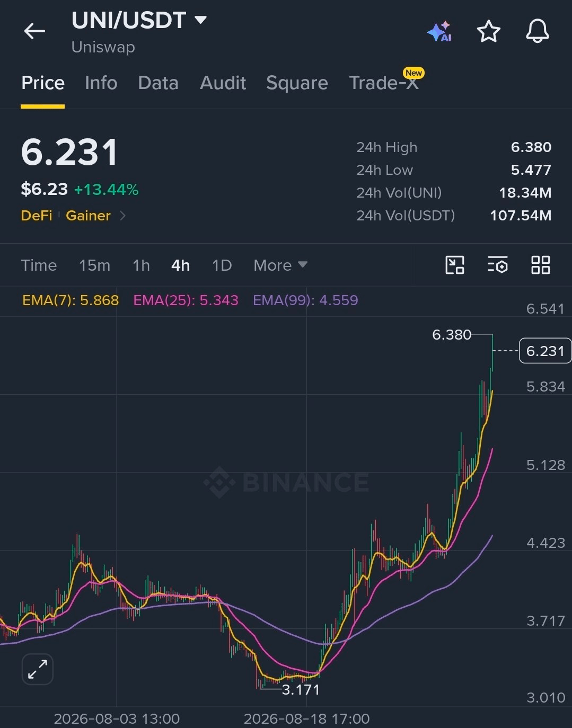Screen dimensions: 572x728
Task: Switch to the Square tab
Action: point(297,83)
